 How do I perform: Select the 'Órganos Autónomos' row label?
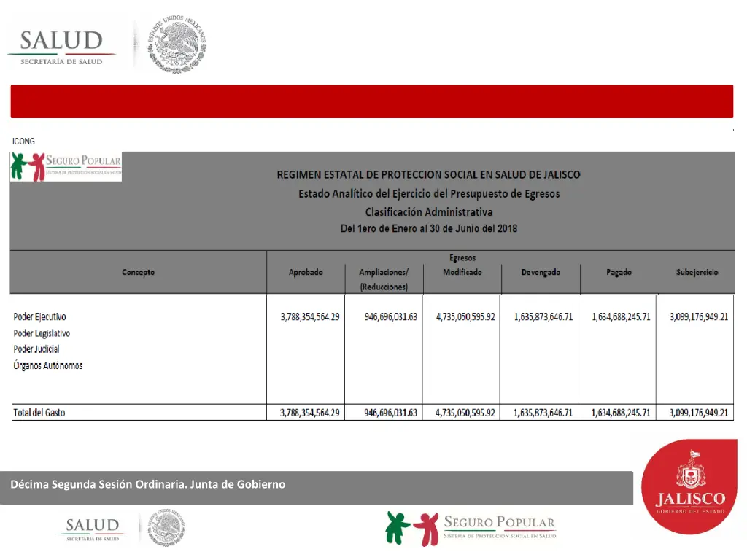pyautogui.click(x=47, y=366)
